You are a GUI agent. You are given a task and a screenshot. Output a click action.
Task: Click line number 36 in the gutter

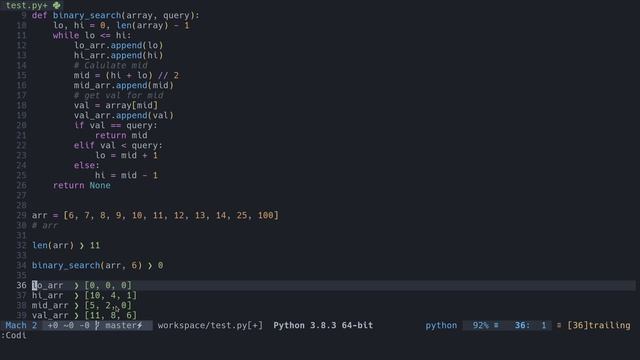(x=21, y=285)
